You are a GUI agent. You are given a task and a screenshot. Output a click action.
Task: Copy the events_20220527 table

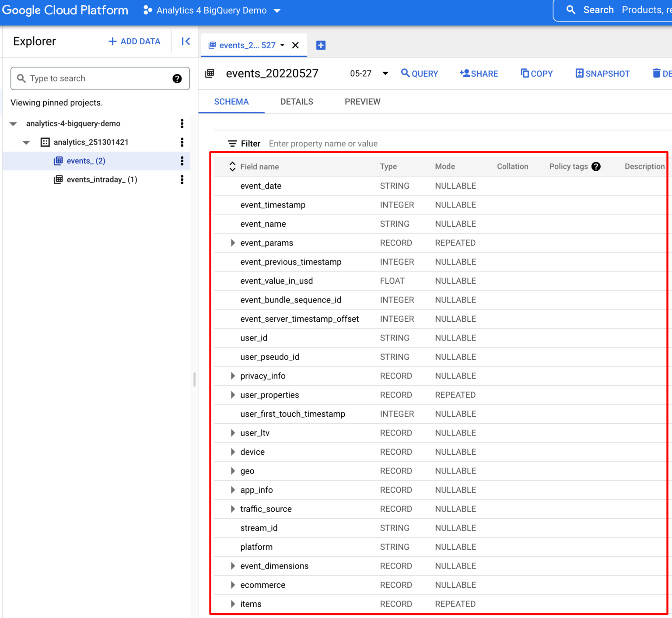(537, 74)
